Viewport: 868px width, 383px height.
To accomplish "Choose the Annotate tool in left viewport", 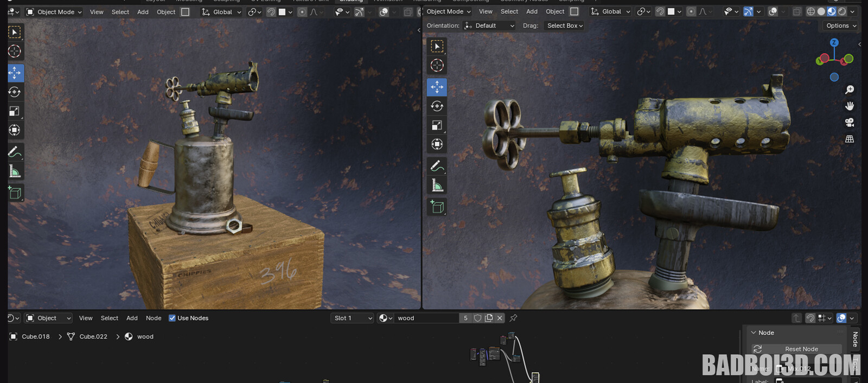I will [15, 152].
